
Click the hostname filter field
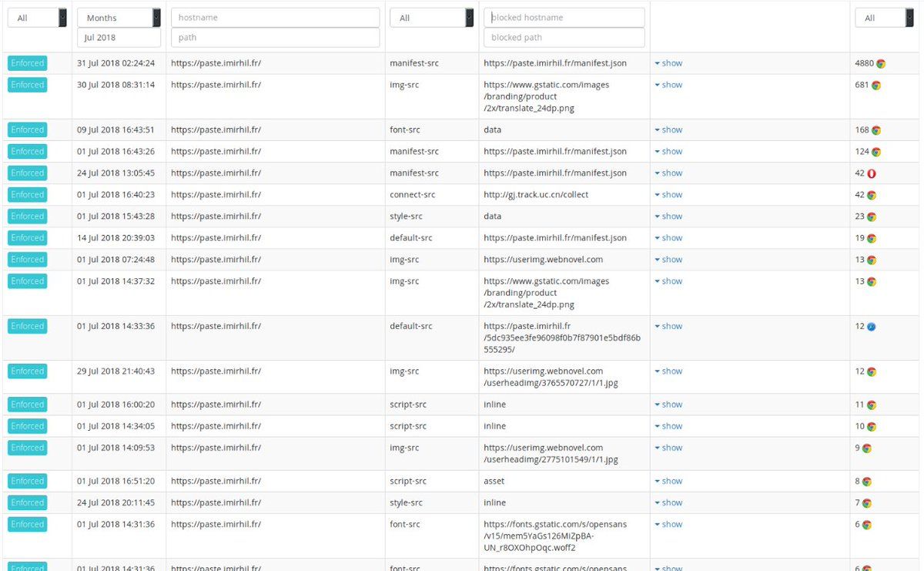(x=275, y=18)
